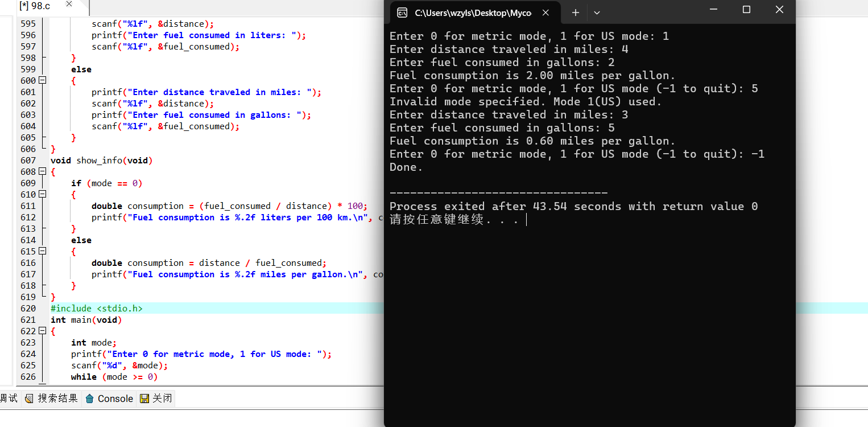Image resolution: width=868 pixels, height=427 pixels.
Task: Open the terminal profile dropdown chevron
Action: (597, 13)
